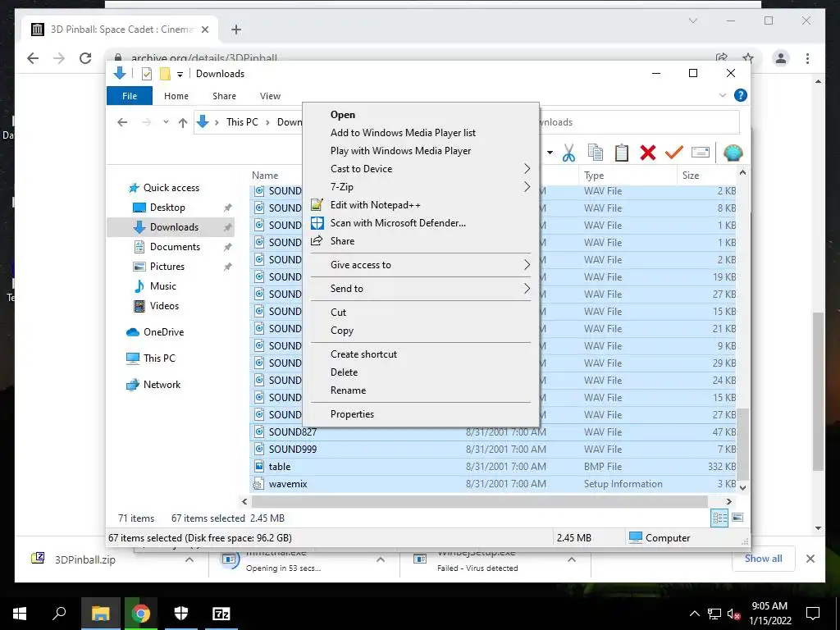The image size is (840, 630).
Task: Select OneDrive in navigation pane
Action: (163, 332)
